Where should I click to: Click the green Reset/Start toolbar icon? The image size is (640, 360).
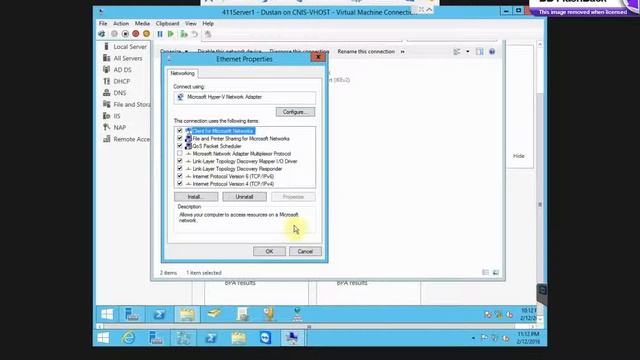171,34
